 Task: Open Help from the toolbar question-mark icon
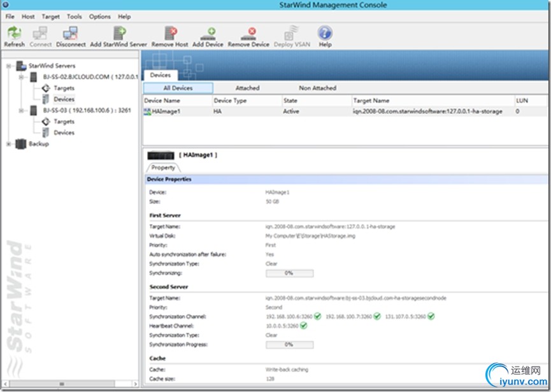point(325,33)
